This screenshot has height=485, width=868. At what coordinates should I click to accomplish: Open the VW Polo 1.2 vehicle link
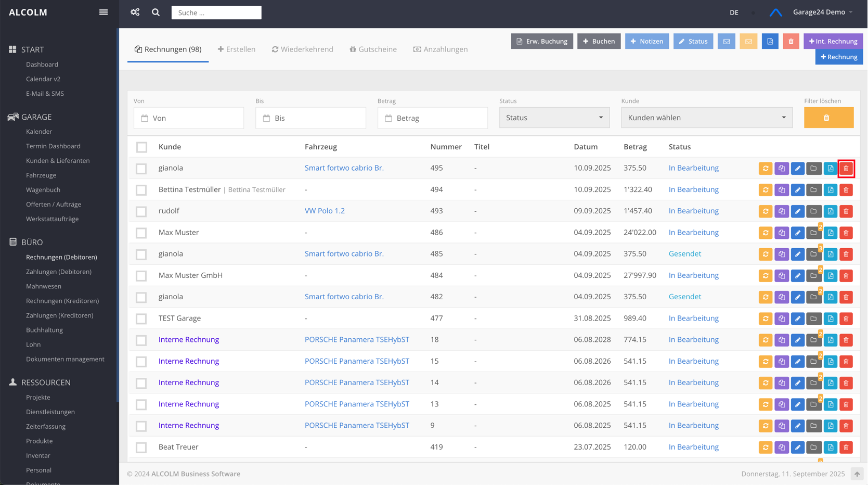[x=325, y=211]
